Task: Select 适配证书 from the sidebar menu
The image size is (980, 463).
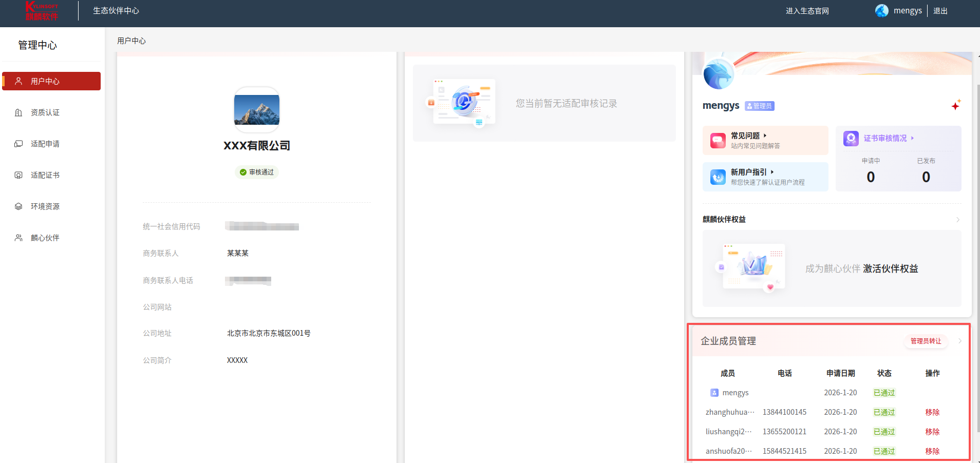Action: pyautogui.click(x=45, y=175)
